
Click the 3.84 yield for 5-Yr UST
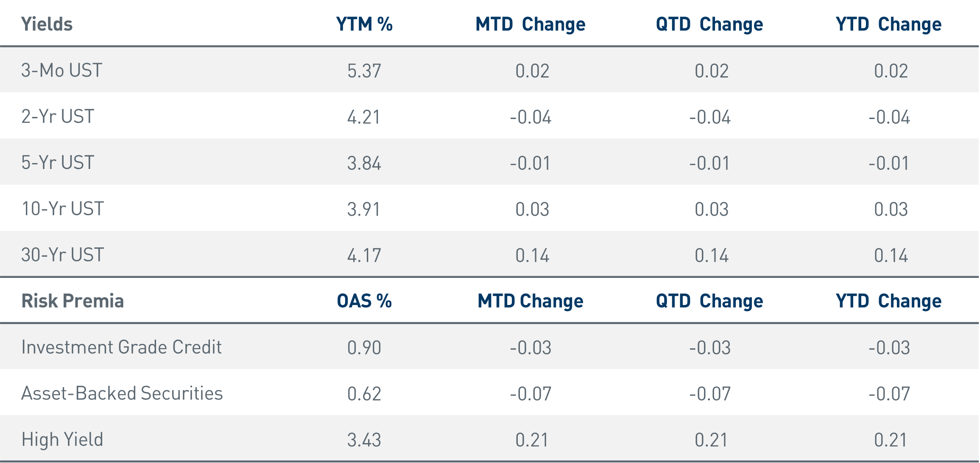coord(364,163)
